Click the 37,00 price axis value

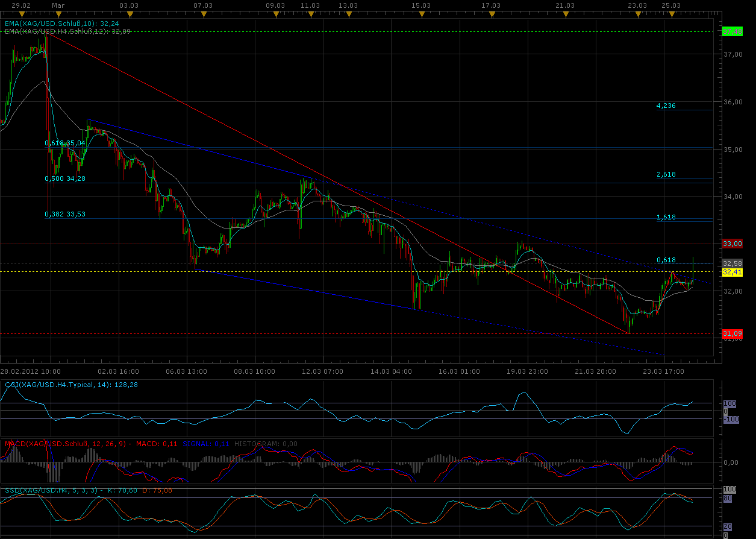(733, 55)
